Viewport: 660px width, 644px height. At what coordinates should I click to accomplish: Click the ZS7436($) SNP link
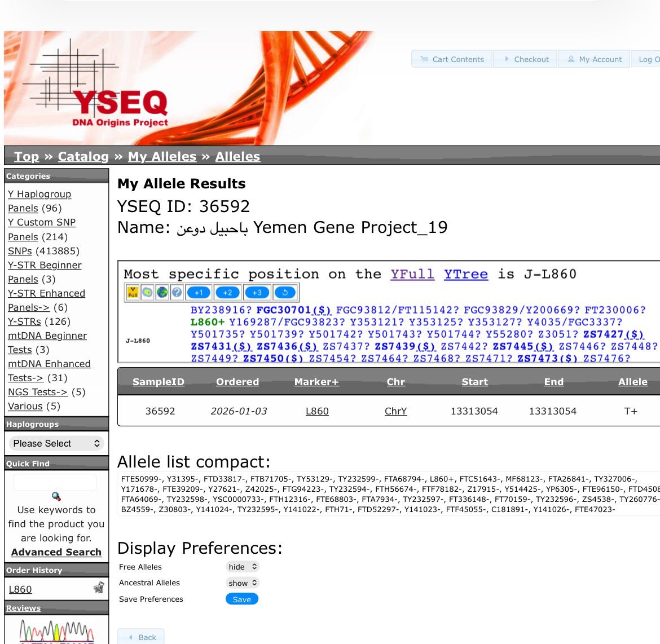288,346
